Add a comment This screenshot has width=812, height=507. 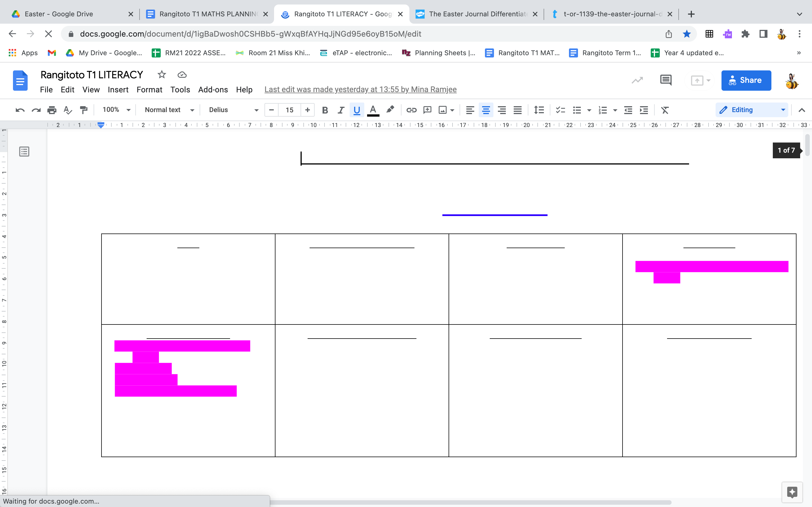(427, 110)
